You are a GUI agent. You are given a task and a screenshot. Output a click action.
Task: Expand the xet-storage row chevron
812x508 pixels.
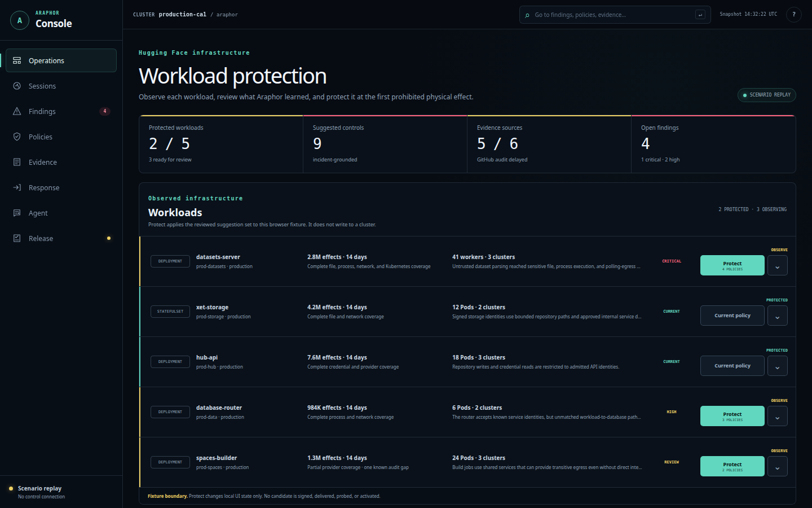coord(777,316)
